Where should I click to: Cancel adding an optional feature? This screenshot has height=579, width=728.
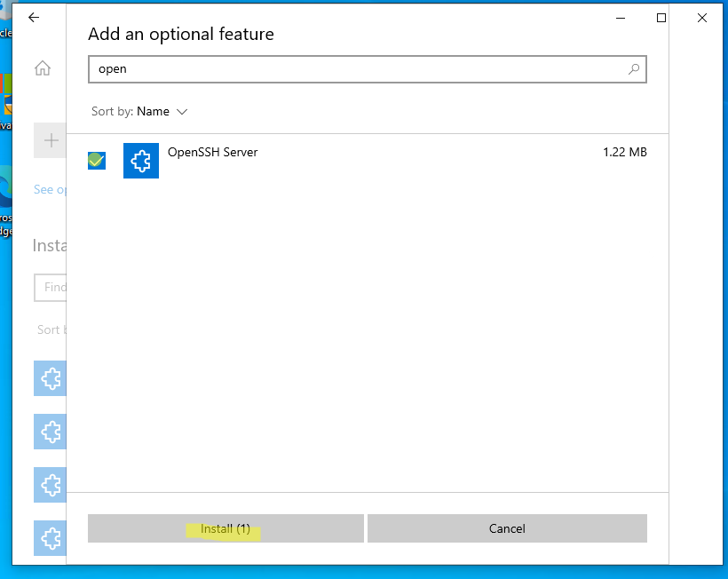tap(507, 528)
